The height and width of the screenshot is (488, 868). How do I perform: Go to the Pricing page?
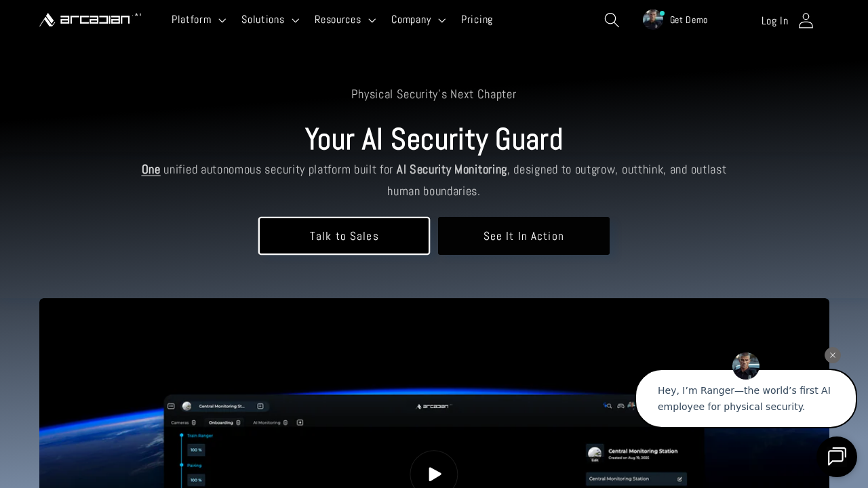(x=477, y=20)
